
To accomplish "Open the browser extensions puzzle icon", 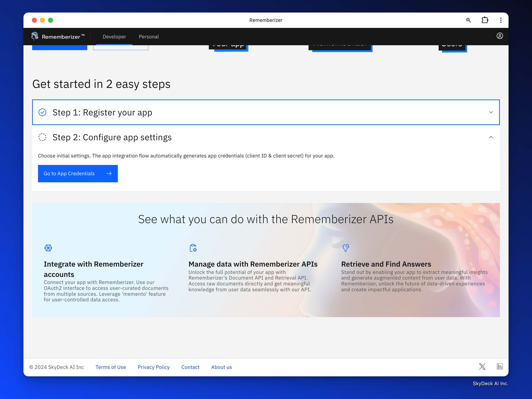I will (x=485, y=20).
